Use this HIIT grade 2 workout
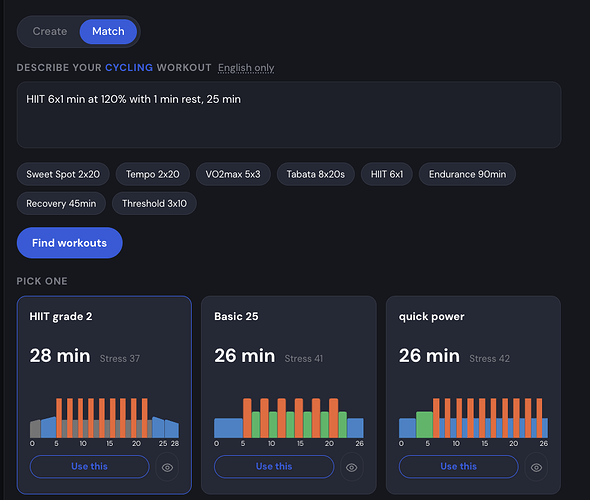590x500 pixels. (x=90, y=467)
